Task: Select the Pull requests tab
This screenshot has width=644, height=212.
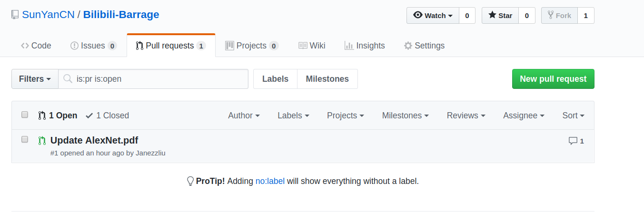Action: (171, 46)
